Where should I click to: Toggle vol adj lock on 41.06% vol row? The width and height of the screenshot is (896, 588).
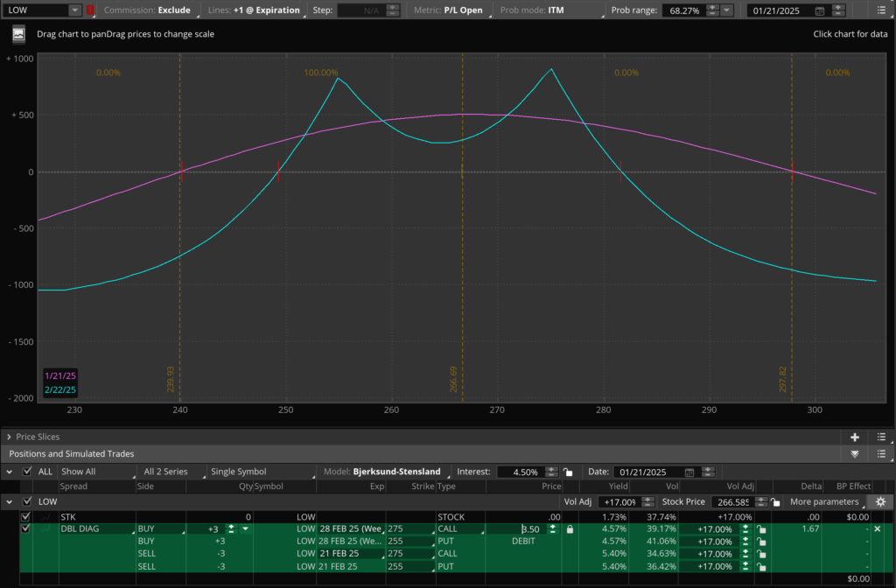761,542
